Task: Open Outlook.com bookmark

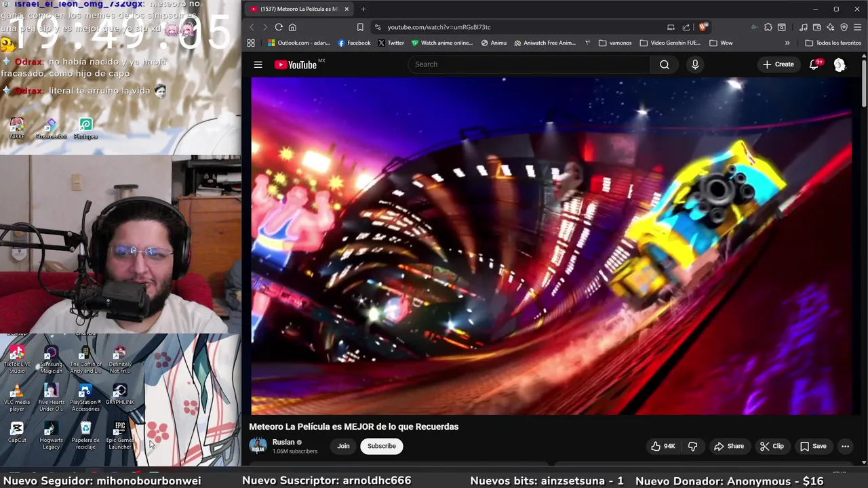Action: point(298,43)
